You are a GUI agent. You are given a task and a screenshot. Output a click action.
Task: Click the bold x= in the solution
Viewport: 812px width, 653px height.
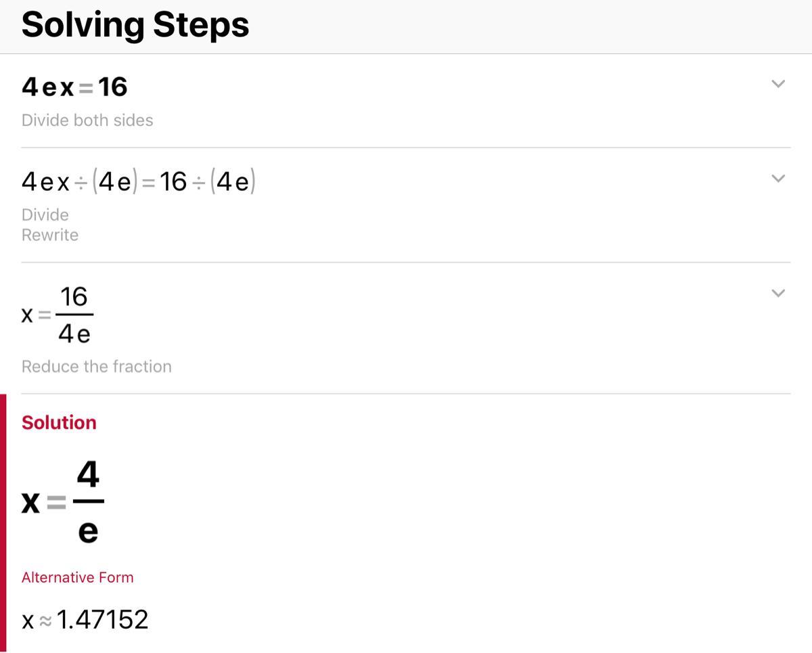(43, 503)
